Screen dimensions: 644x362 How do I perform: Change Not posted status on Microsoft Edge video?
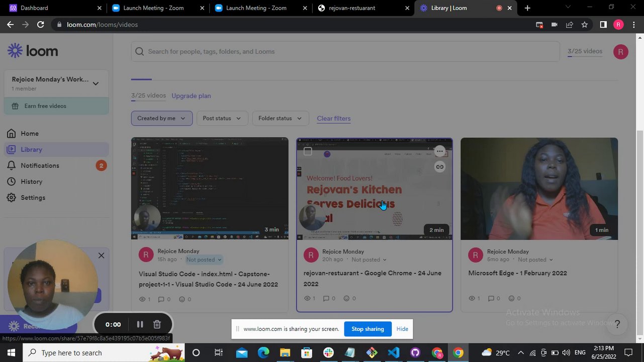click(535, 259)
